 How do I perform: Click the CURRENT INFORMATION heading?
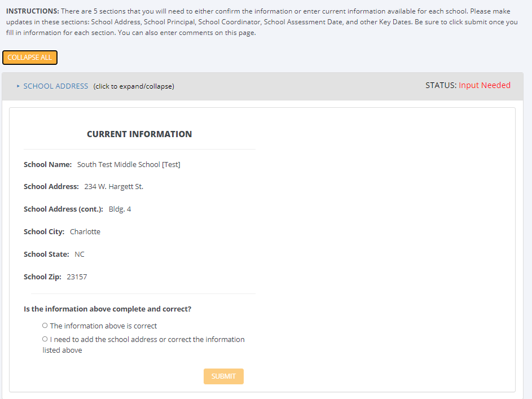(139, 134)
